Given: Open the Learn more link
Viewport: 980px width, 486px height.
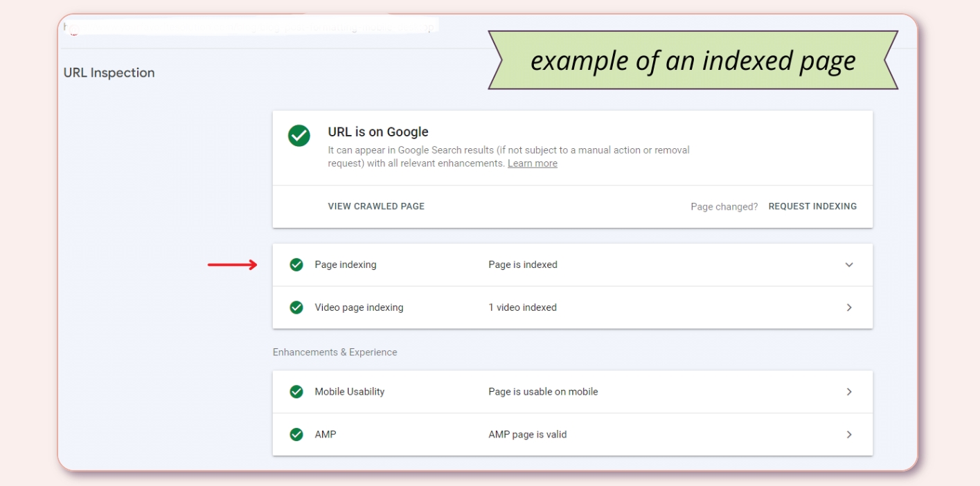Looking at the screenshot, I should coord(532,163).
